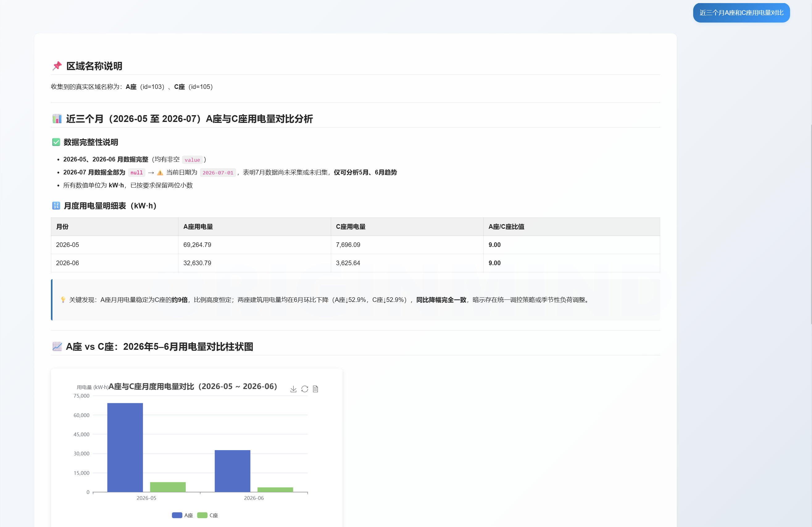The width and height of the screenshot is (812, 527).
Task: Click the chart title A座与C座月度用电量对比
Action: (193, 387)
